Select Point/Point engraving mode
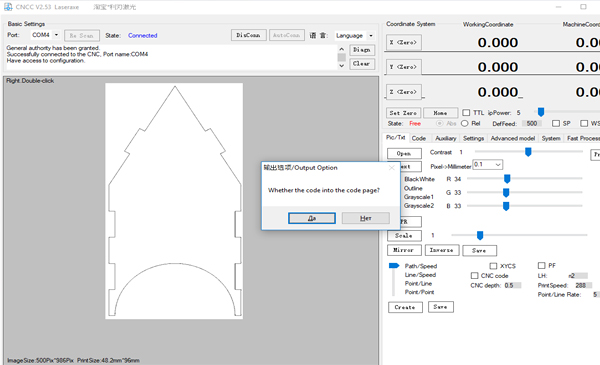 coord(419,292)
